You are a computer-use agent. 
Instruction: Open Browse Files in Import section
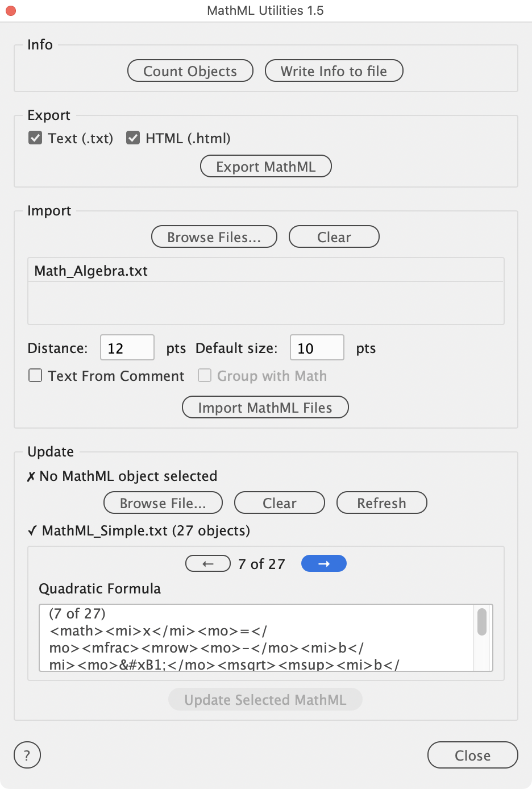click(214, 237)
